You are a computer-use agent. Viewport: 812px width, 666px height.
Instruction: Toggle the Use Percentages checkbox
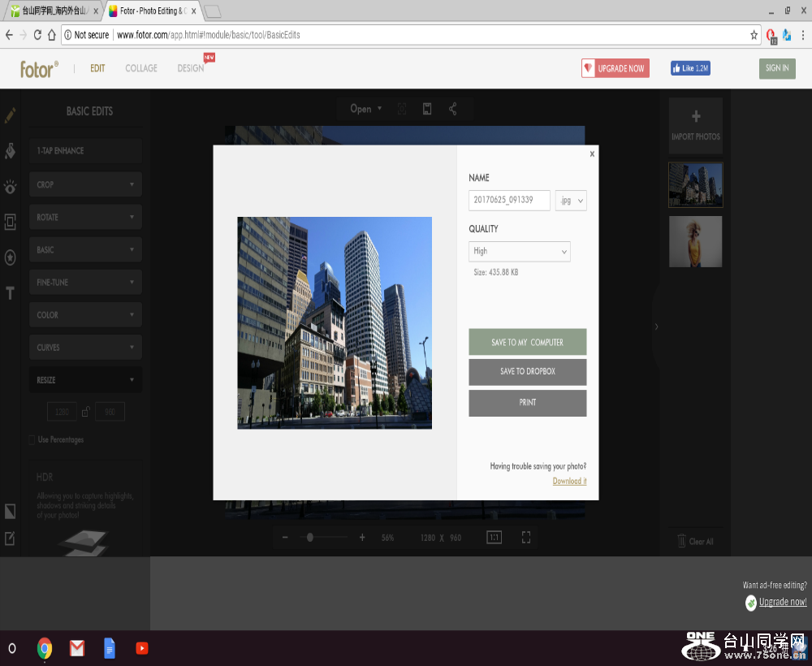coord(32,439)
